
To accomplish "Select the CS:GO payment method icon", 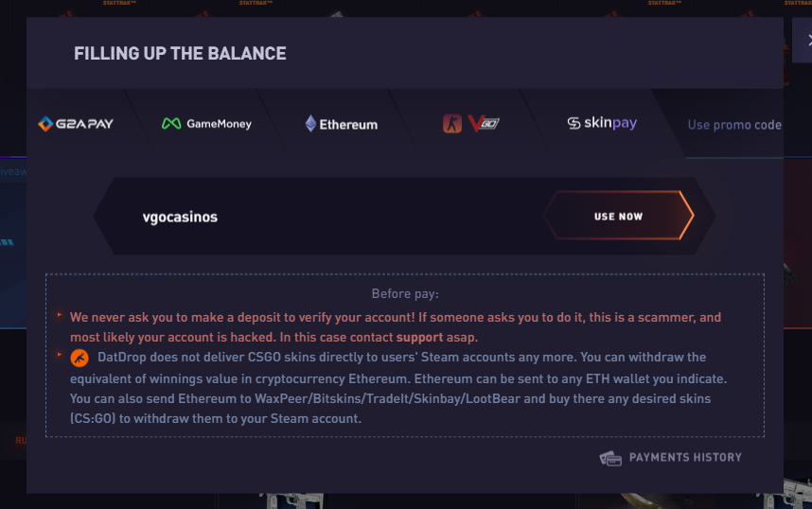I will coord(452,124).
